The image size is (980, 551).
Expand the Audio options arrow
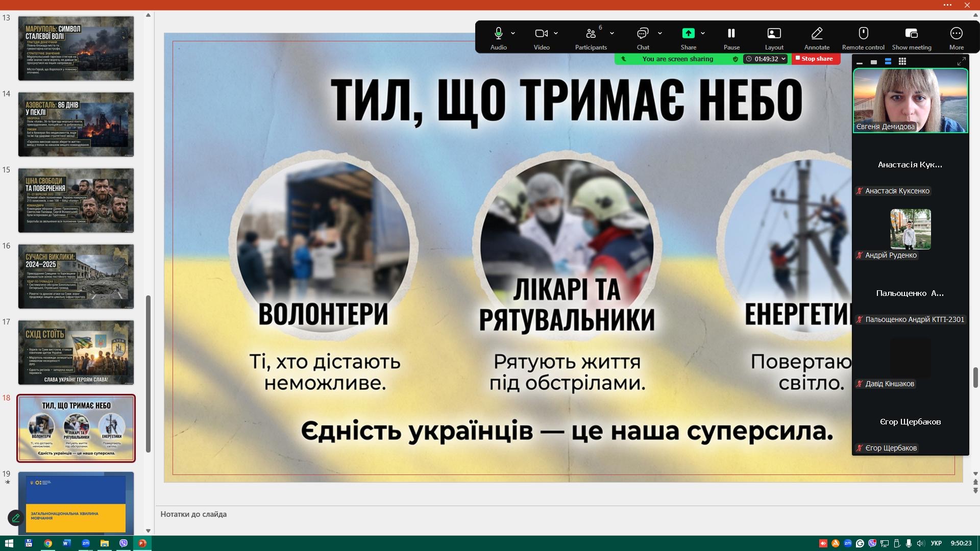(513, 34)
